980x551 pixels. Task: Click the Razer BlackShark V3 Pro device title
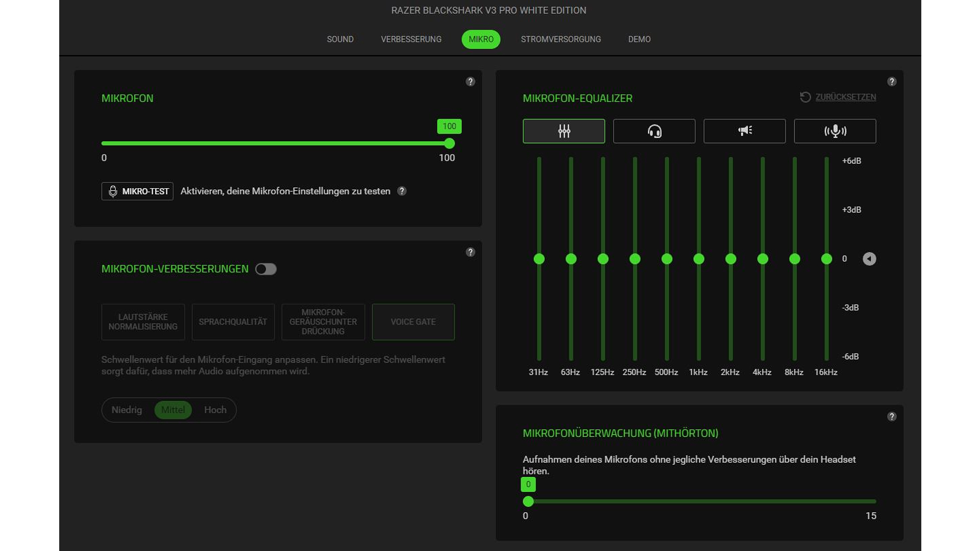tap(488, 10)
